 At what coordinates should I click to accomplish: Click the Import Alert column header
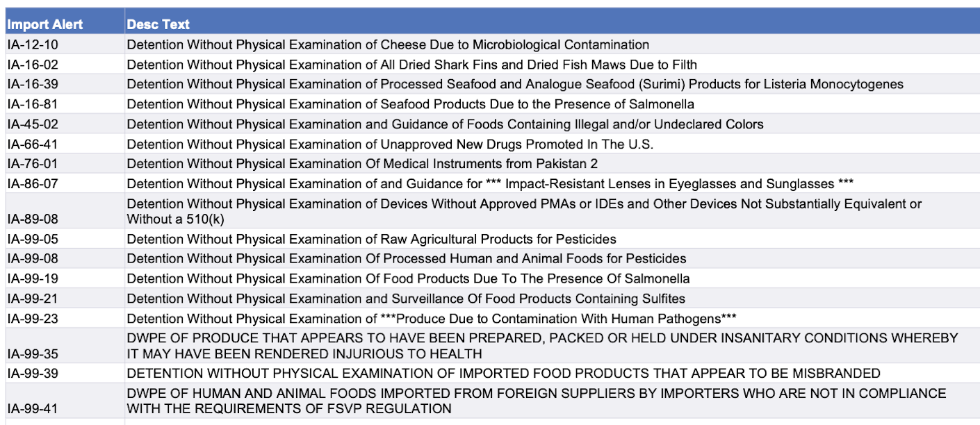[45, 24]
